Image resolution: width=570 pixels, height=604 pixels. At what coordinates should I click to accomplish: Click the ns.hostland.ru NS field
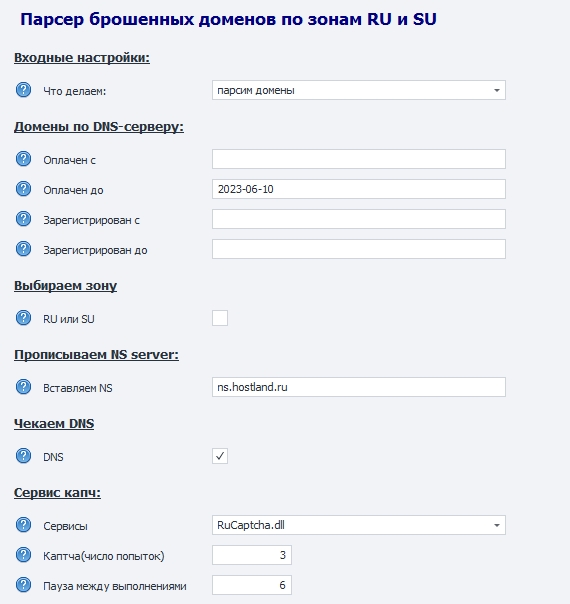(359, 387)
